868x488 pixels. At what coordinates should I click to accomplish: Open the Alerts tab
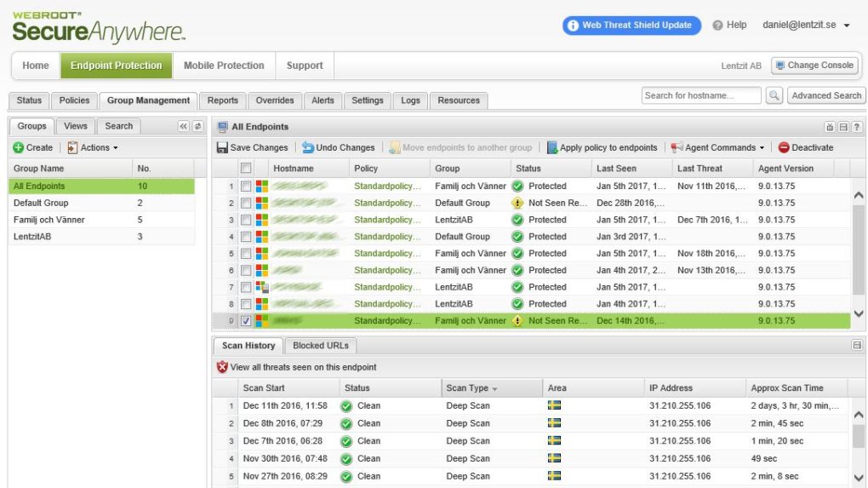point(323,100)
